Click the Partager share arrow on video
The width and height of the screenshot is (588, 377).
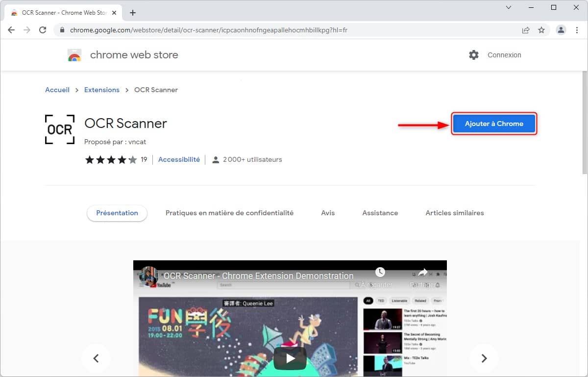point(422,272)
